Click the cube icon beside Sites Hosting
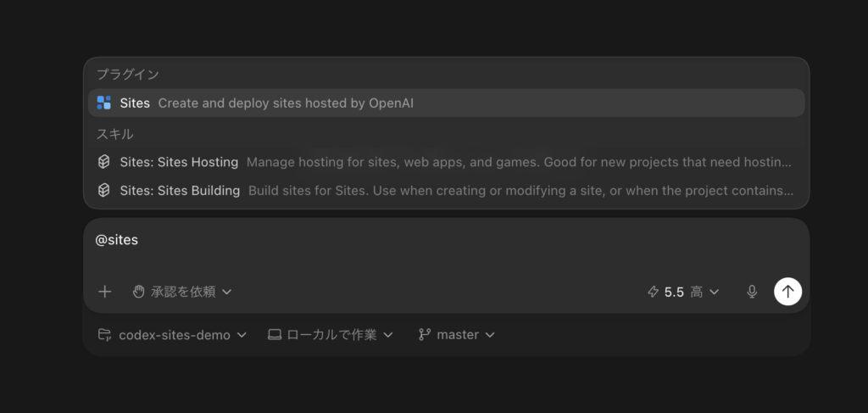 pos(103,162)
